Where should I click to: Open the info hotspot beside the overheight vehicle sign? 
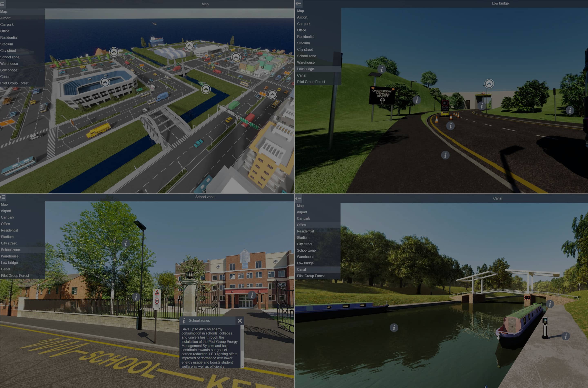click(x=416, y=100)
